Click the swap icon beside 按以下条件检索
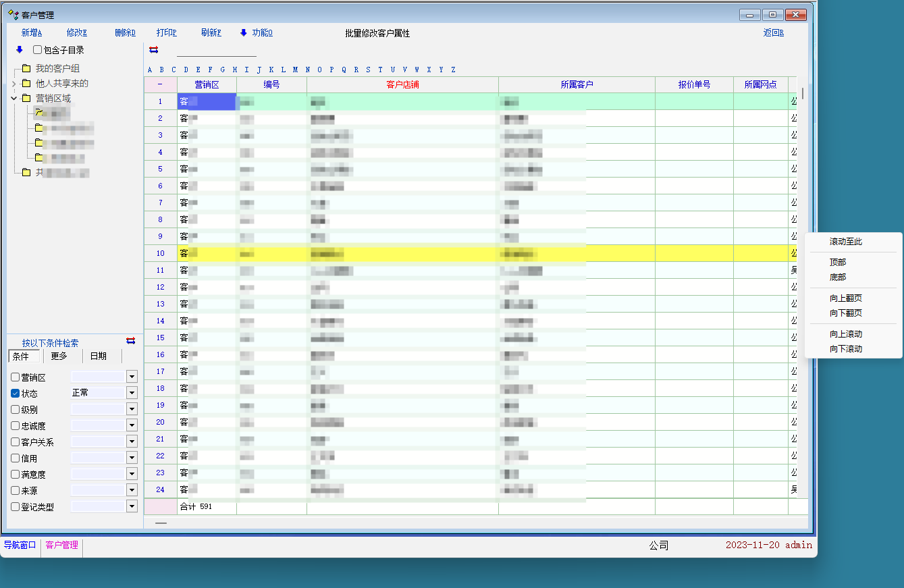The image size is (904, 588). pos(130,340)
